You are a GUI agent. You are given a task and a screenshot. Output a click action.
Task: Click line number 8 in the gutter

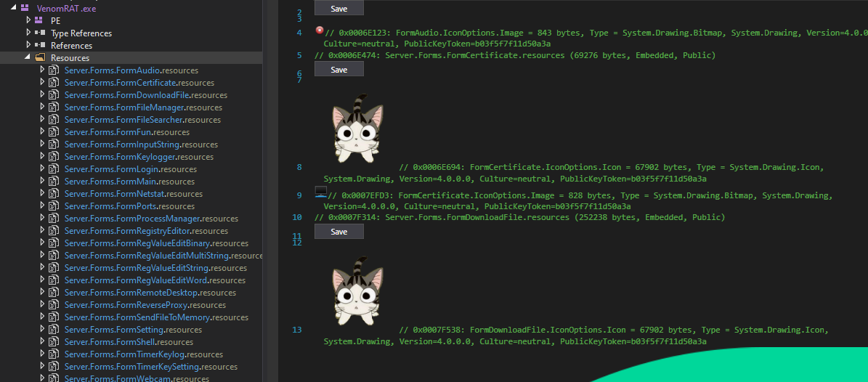299,167
